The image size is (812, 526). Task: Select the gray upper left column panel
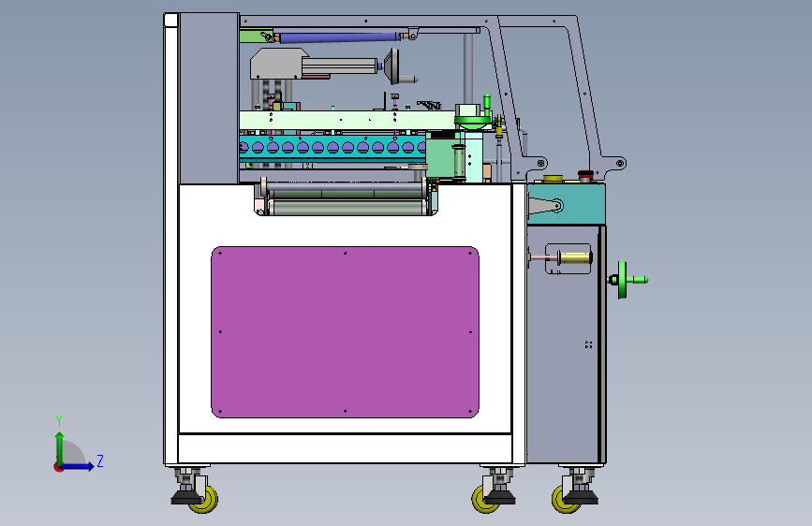coord(209,98)
